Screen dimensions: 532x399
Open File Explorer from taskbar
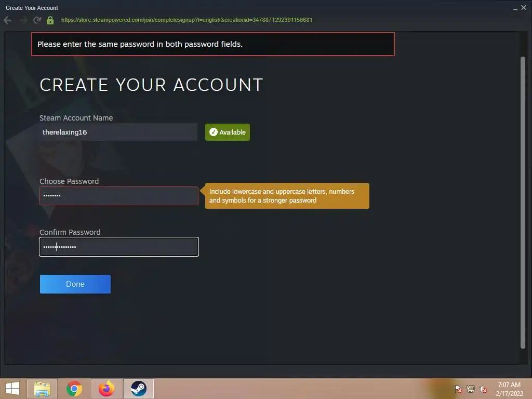pyautogui.click(x=42, y=389)
